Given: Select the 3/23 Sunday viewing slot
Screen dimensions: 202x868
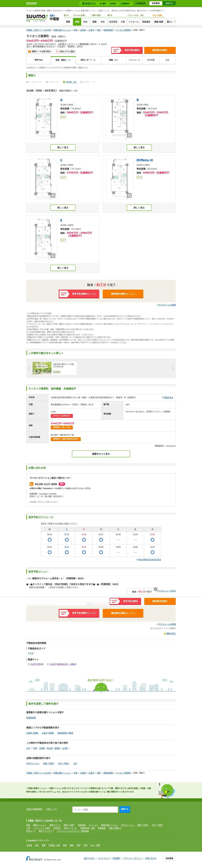Looking at the screenshot, I should coord(84,552).
